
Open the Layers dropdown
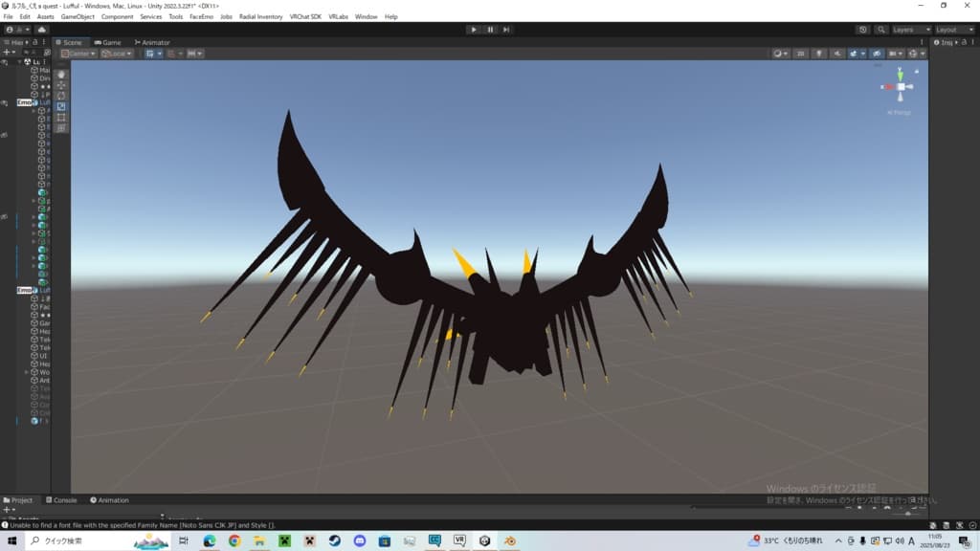[909, 30]
